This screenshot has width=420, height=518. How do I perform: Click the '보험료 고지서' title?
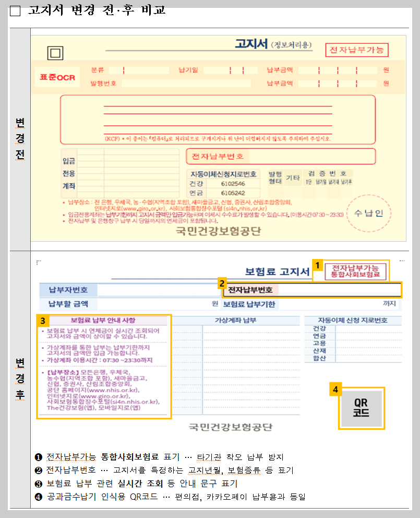coord(278,272)
